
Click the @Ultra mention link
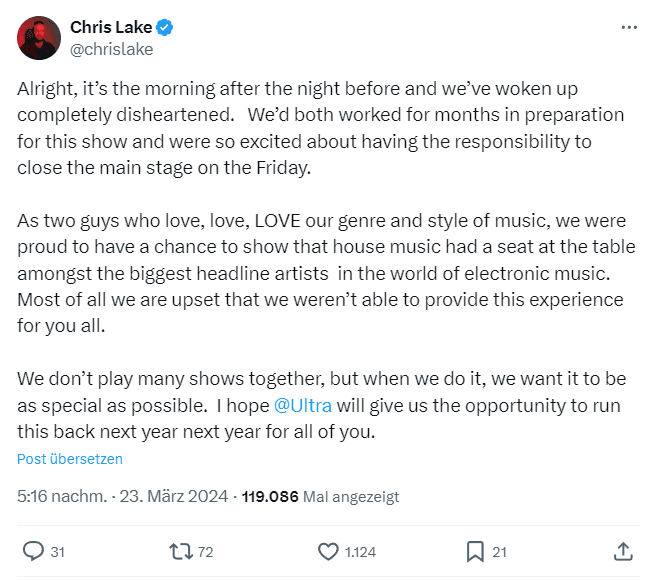[303, 406]
